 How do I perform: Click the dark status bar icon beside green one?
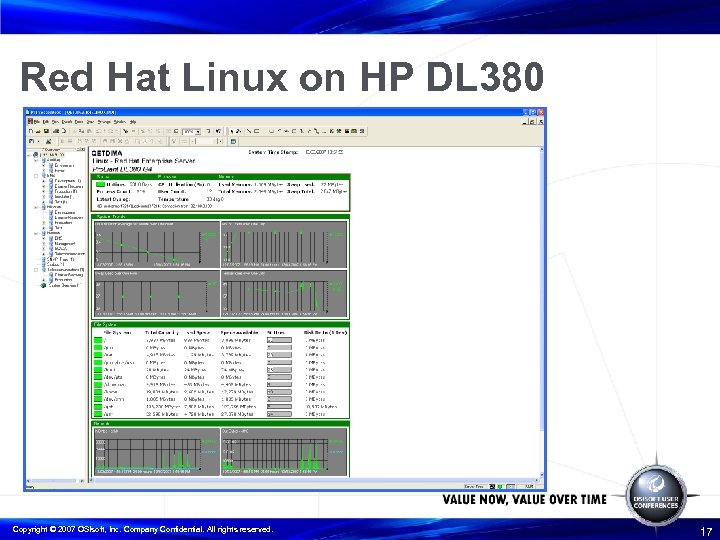point(492,487)
